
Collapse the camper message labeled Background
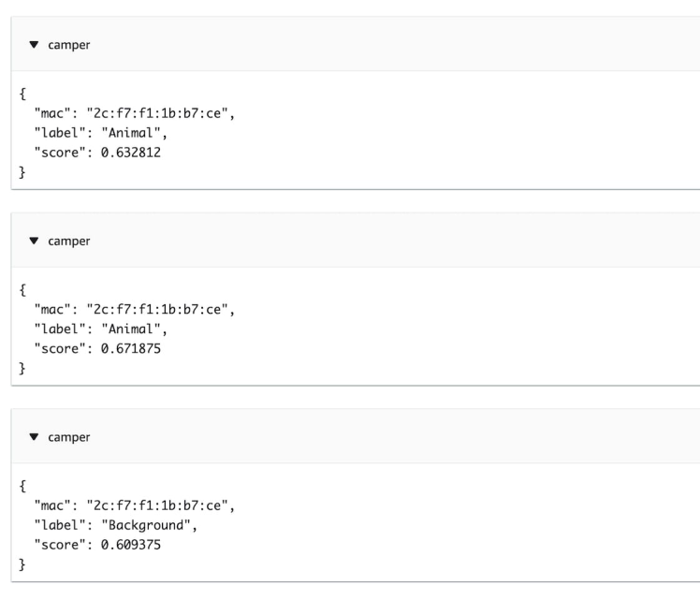click(33, 436)
